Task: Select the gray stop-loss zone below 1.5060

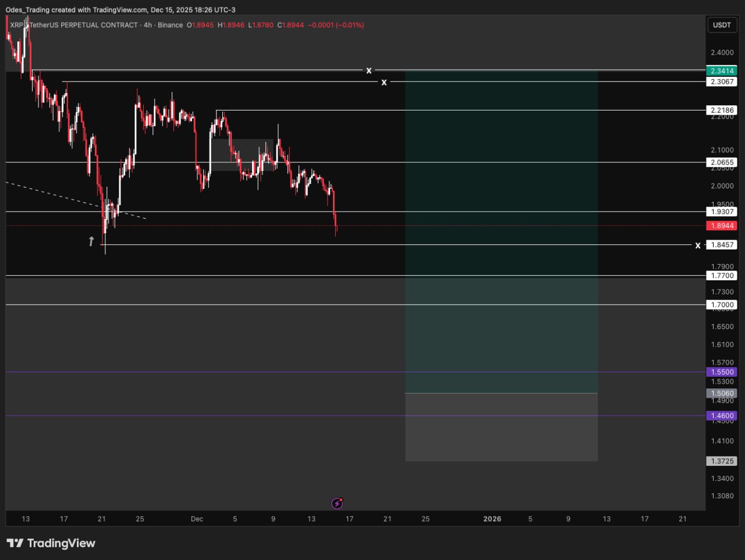Action: pyautogui.click(x=501, y=427)
